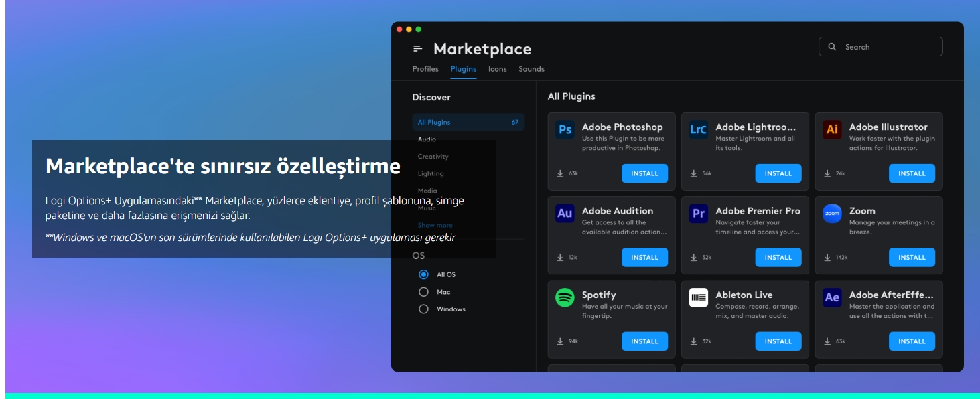Select the Creativity category in the sidebar

point(433,157)
